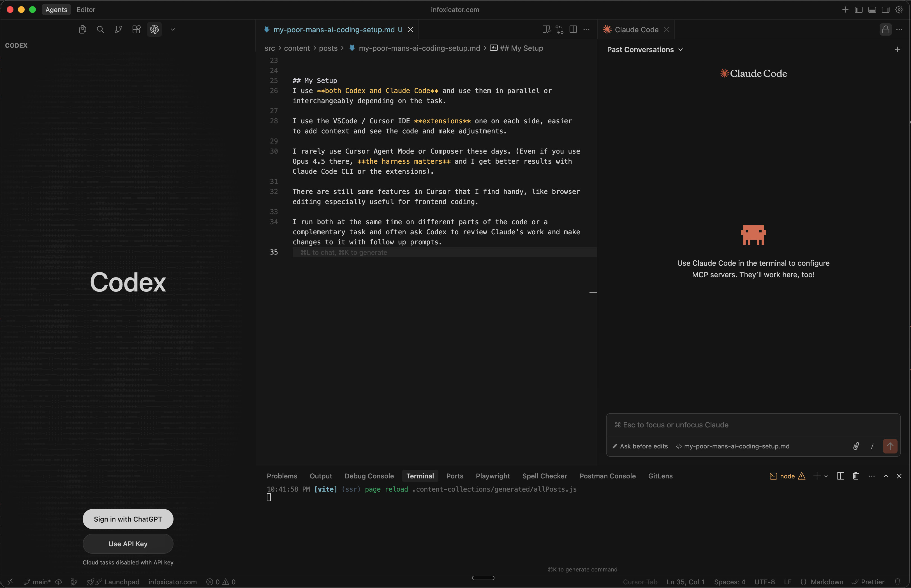Expand the Past Conversations dropdown
911x588 pixels.
(644, 49)
